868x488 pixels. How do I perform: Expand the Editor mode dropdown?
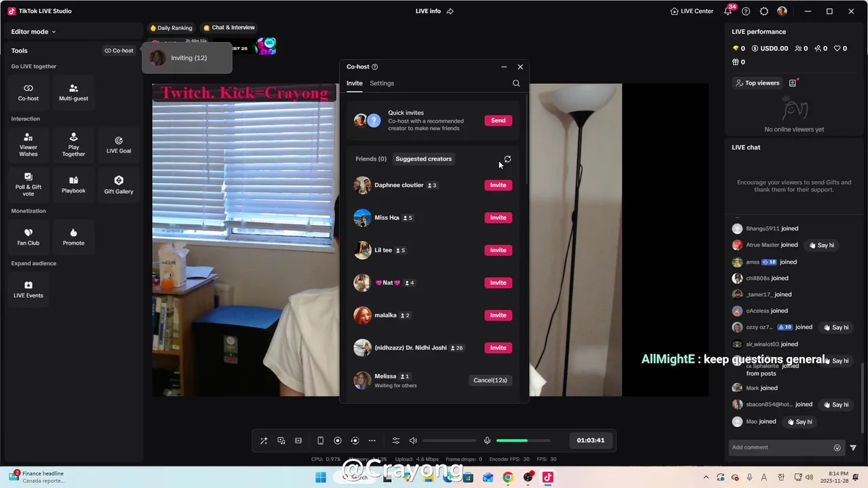point(33,31)
